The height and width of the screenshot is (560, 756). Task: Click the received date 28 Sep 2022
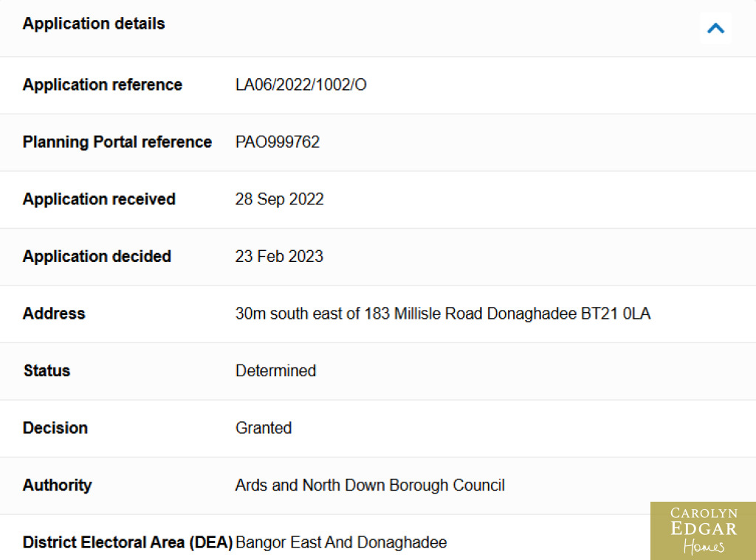click(x=279, y=199)
